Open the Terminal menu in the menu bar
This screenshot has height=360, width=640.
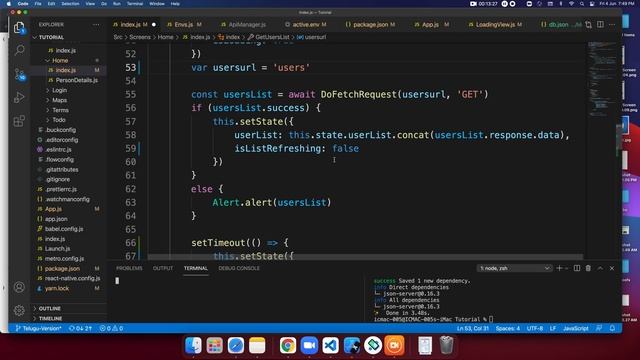tap(135, 4)
